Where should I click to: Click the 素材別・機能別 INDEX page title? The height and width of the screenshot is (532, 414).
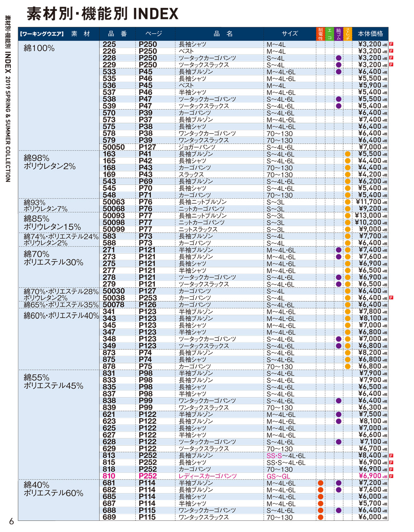[x=102, y=14]
